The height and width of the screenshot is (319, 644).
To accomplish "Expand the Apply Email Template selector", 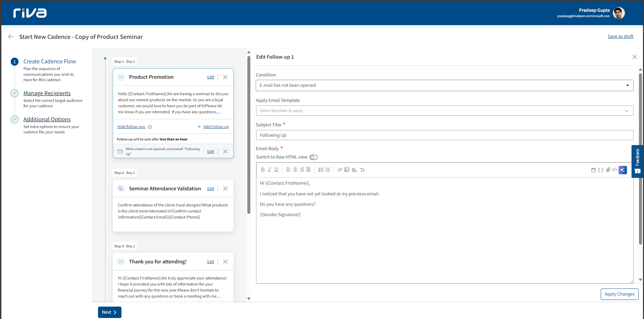I will coord(444,111).
